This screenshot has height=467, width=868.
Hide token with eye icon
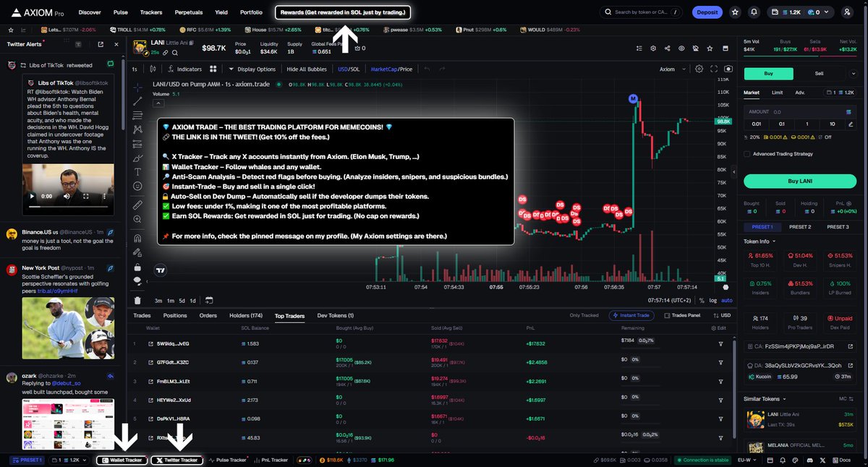point(681,48)
